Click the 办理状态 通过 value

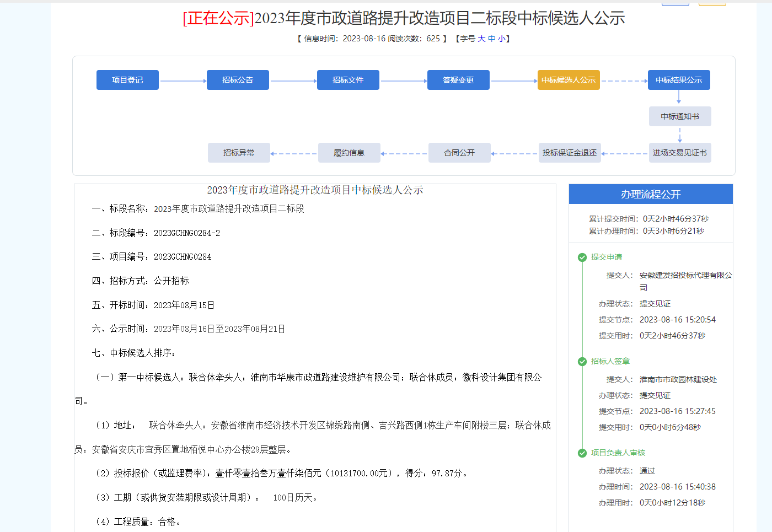tap(647, 471)
